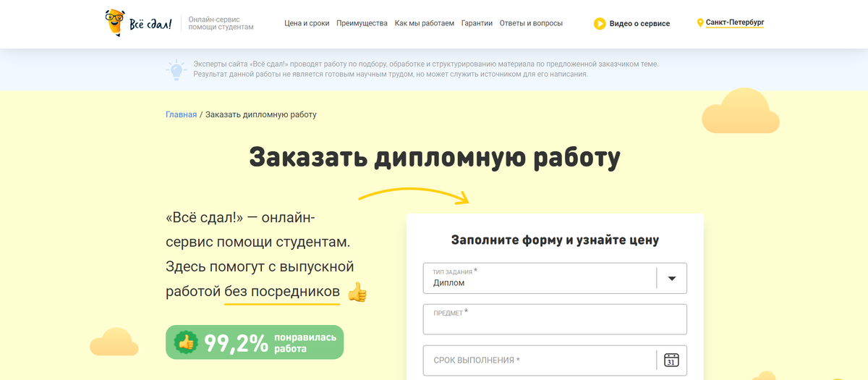Screen dimensions: 868x380
Task: Click the 99,2% понравилась работа badge
Action: [x=255, y=342]
